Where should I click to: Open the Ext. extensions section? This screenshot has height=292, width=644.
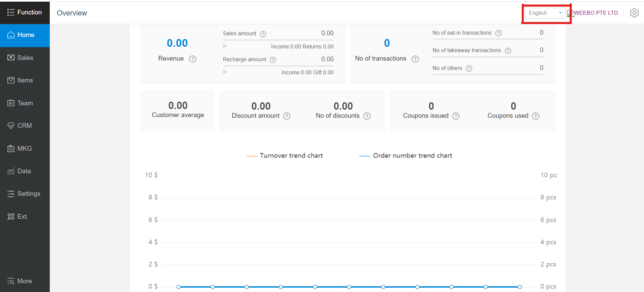[25, 216]
